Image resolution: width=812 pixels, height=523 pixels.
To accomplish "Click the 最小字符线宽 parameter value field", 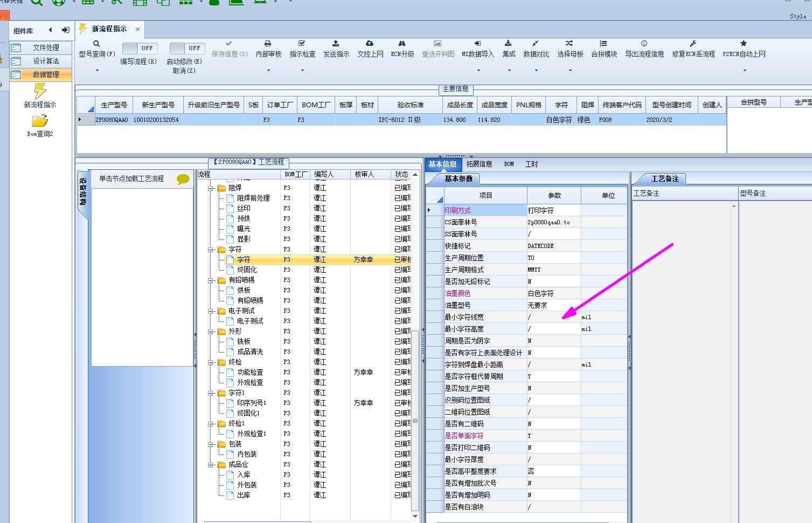I will pos(554,317).
